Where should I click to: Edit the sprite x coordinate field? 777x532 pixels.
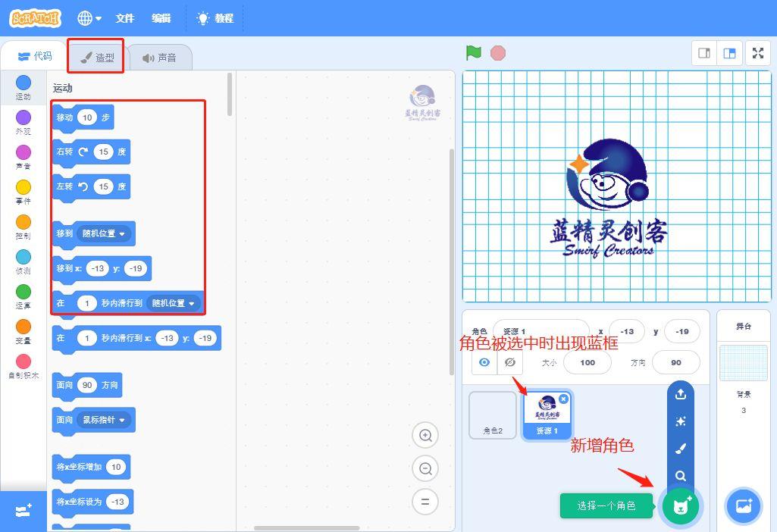pyautogui.click(x=627, y=331)
